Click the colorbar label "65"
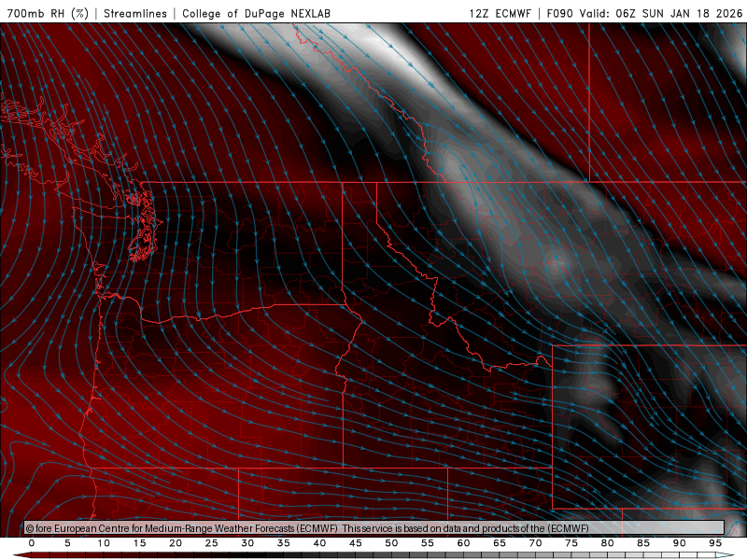 point(500,543)
